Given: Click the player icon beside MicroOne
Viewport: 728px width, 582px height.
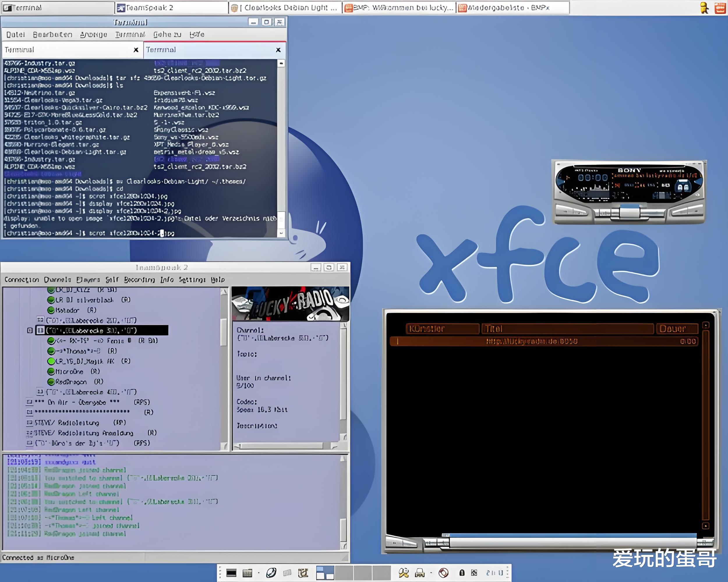Looking at the screenshot, I should tap(51, 372).
